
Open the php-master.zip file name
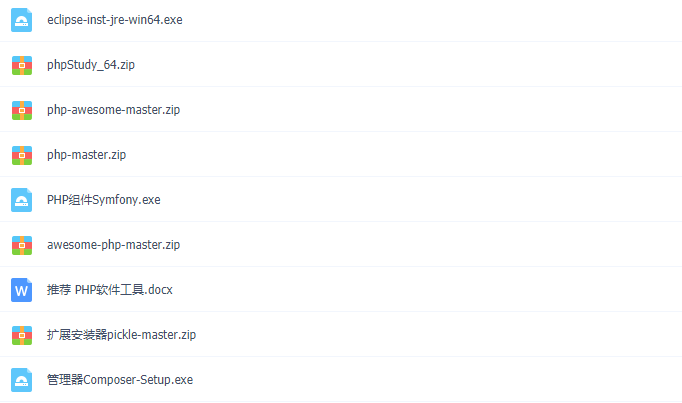(x=87, y=155)
